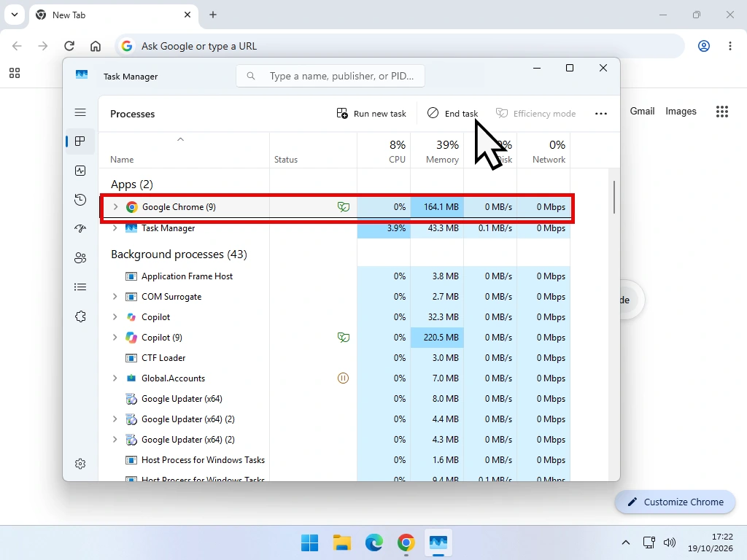Viewport: 747px width, 560px height.
Task: Expand the Task Manager process row
Action: [x=115, y=228]
